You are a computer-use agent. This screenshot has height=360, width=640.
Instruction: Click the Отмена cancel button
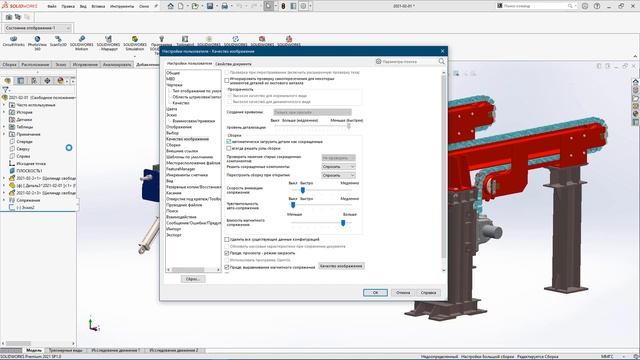403,293
